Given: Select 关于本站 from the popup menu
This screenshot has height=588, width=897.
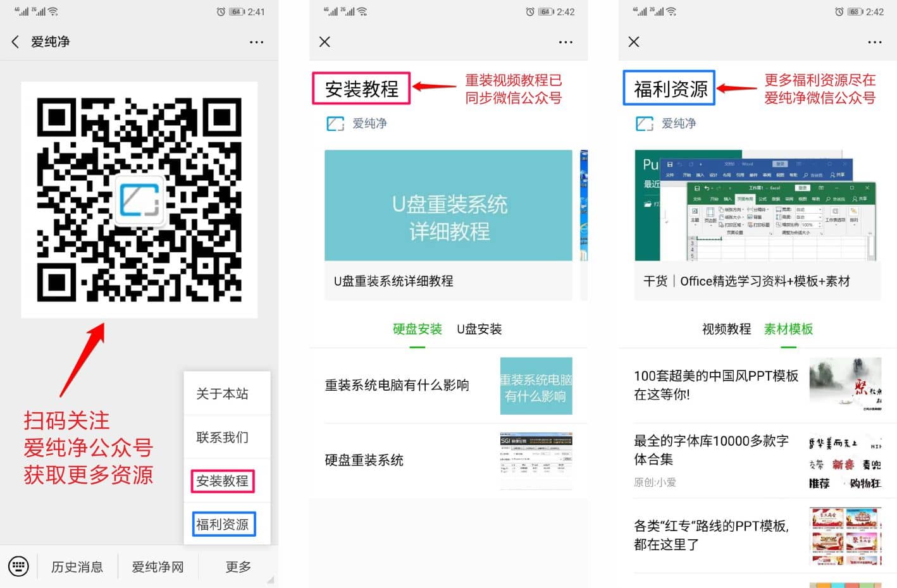Looking at the screenshot, I should [222, 394].
